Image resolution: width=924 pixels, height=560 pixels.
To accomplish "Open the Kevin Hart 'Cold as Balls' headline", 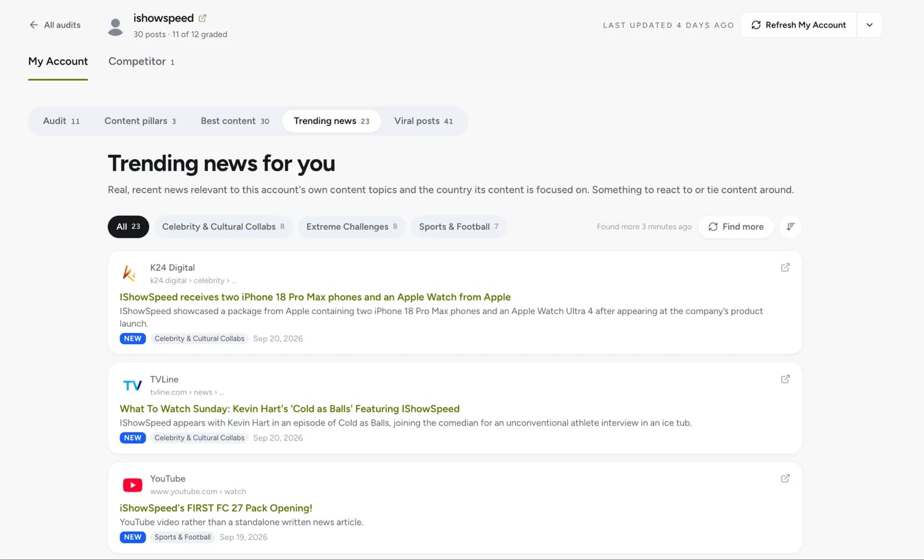I will 289,409.
